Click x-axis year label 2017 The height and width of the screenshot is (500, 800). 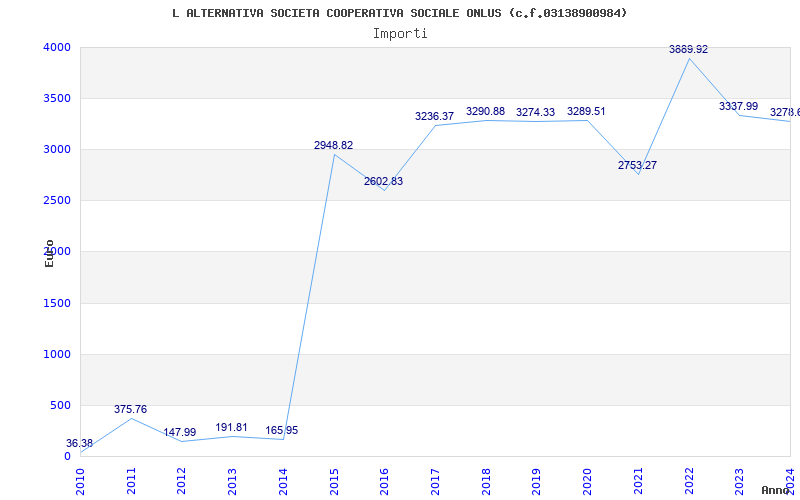click(435, 481)
